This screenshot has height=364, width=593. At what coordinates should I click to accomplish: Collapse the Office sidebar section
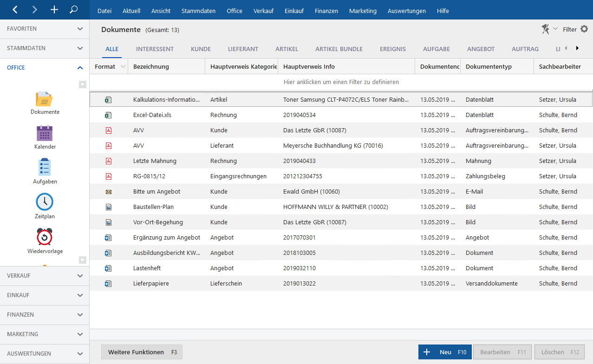click(80, 68)
